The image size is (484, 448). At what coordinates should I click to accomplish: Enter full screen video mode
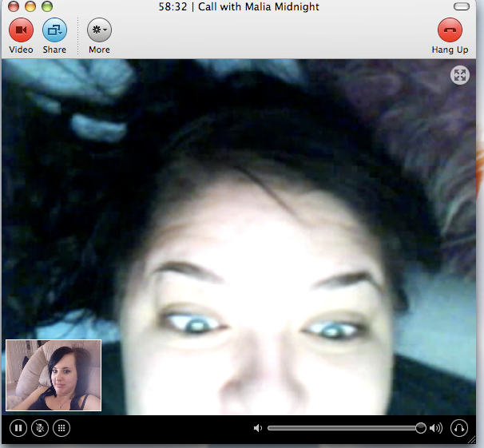[459, 76]
